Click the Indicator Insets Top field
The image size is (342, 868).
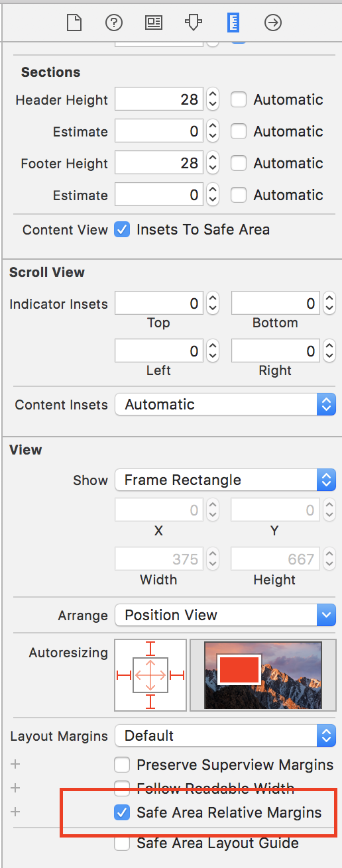[158, 304]
